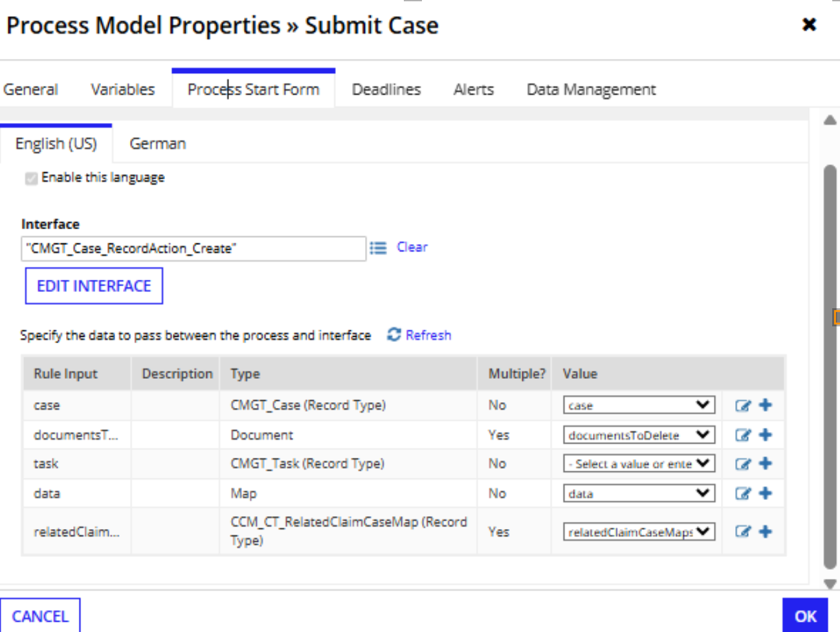Open the case value dropdown
Image resolution: width=840 pixels, height=632 pixels.
(x=639, y=405)
